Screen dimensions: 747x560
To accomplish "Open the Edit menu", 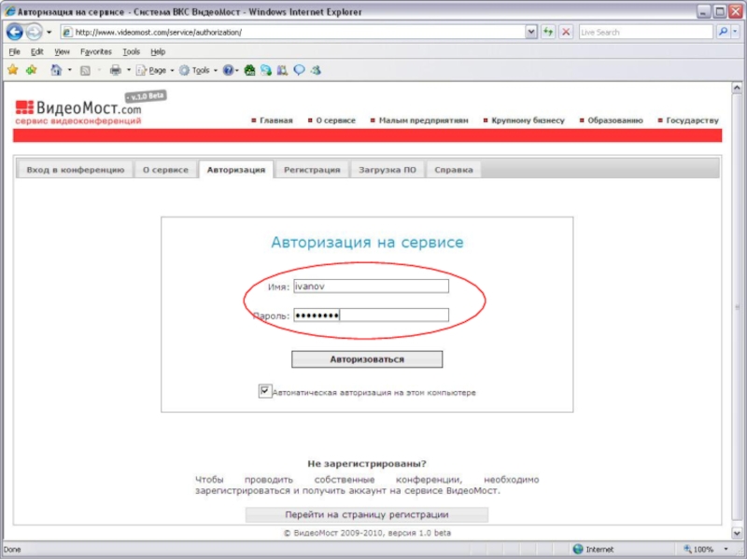I will click(36, 51).
